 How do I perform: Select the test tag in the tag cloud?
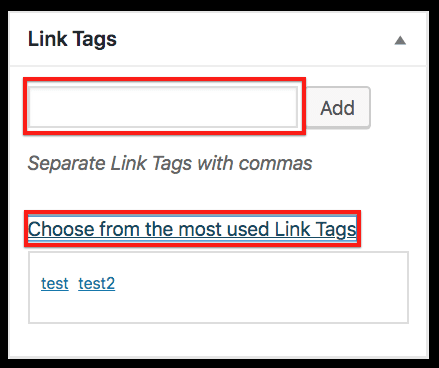(x=55, y=284)
